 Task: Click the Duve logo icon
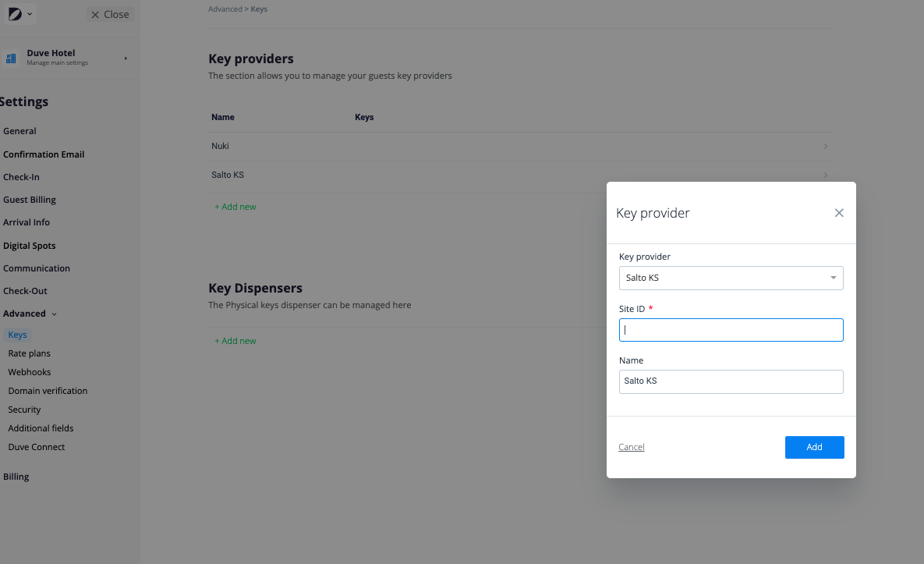tap(15, 13)
